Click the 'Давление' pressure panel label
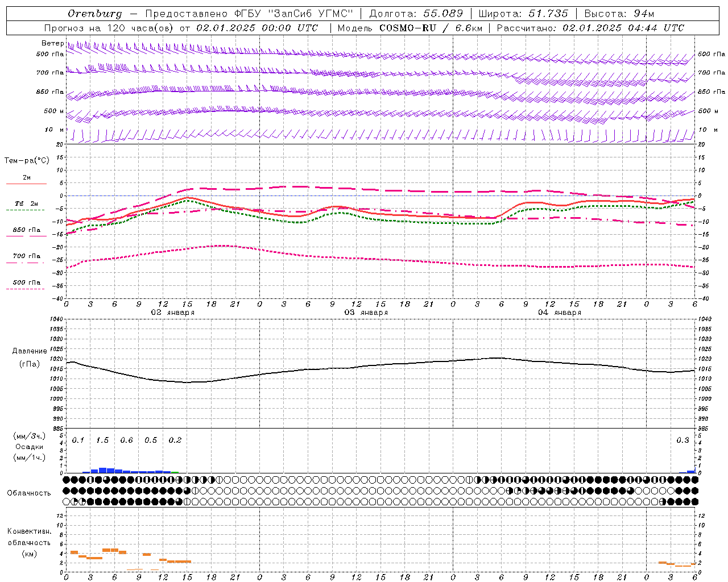 (x=30, y=351)
